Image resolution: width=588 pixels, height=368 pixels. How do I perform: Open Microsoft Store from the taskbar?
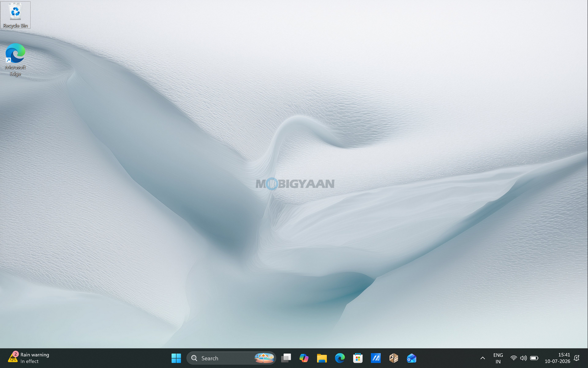click(358, 358)
